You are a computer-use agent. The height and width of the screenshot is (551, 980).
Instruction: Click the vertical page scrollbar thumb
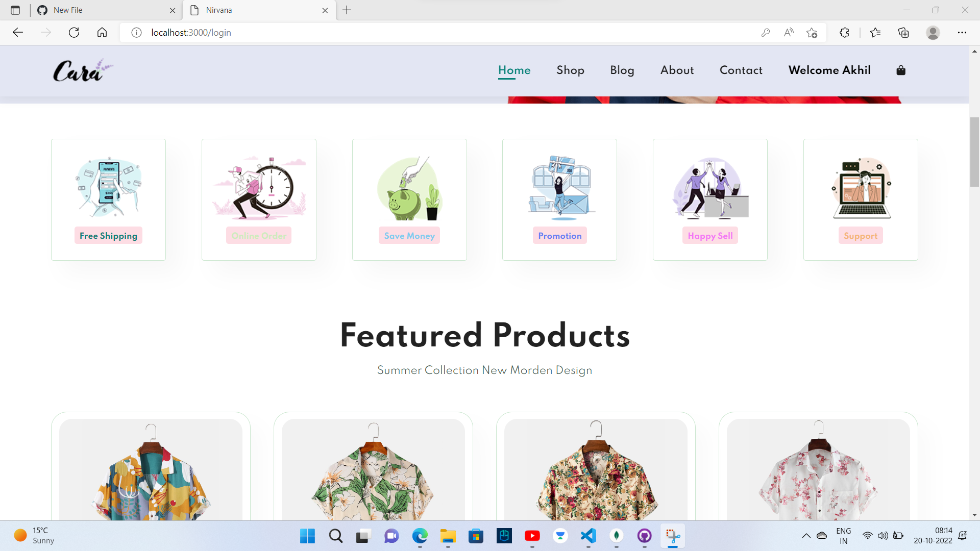[x=974, y=152]
